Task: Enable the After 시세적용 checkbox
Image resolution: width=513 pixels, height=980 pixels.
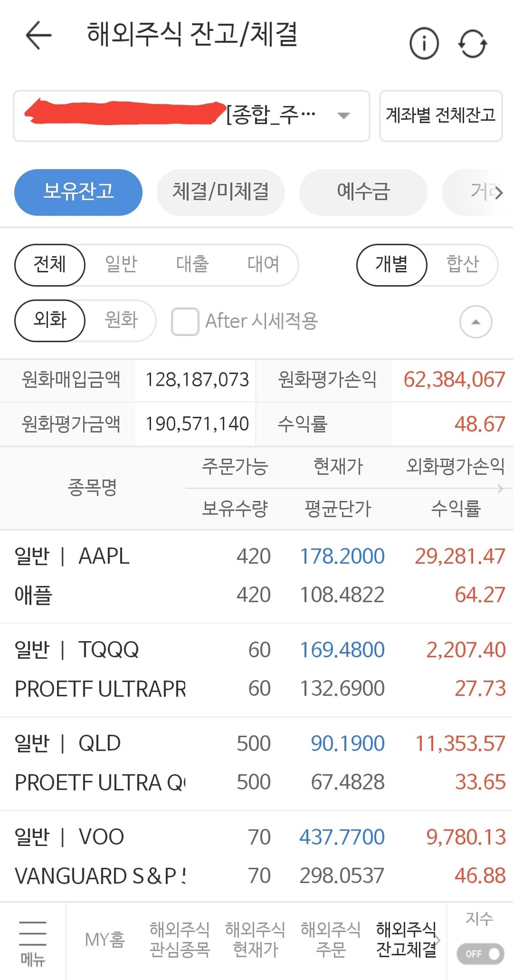Action: [x=184, y=322]
